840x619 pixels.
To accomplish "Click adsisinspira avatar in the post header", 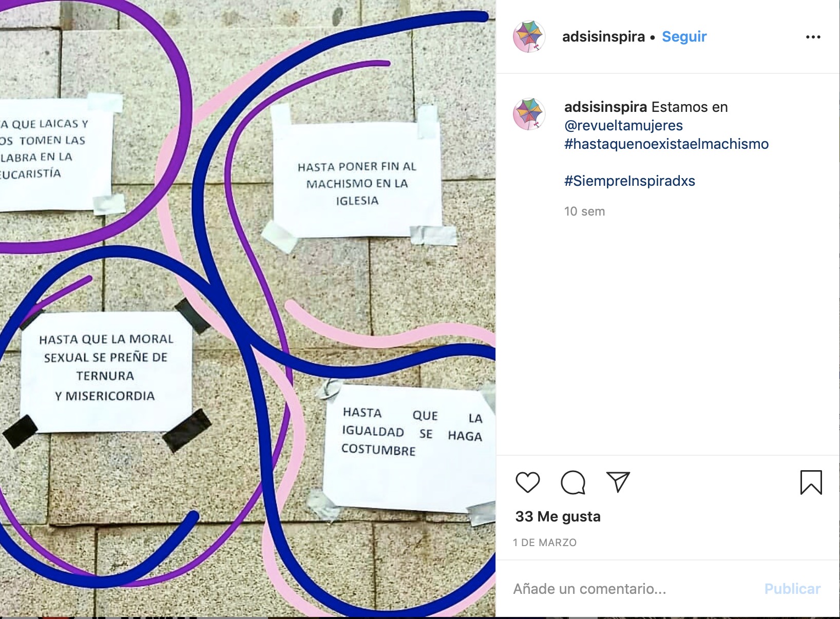I will click(529, 36).
